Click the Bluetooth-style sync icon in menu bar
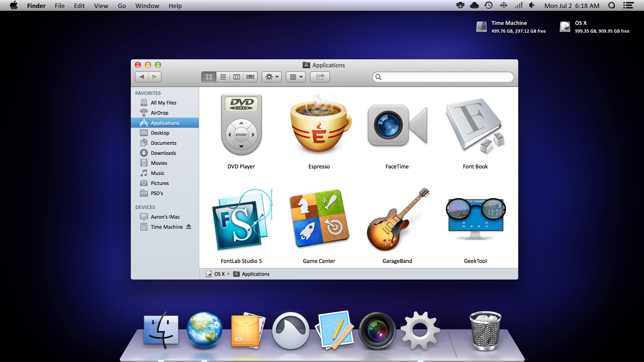Screen dimensions: 644x362 (503, 6)
